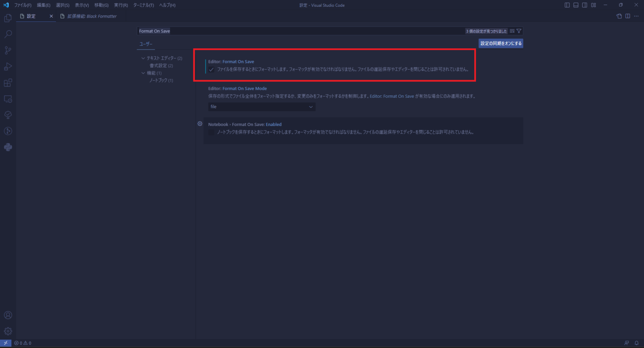Open the Python extension sidebar icon

pos(8,147)
